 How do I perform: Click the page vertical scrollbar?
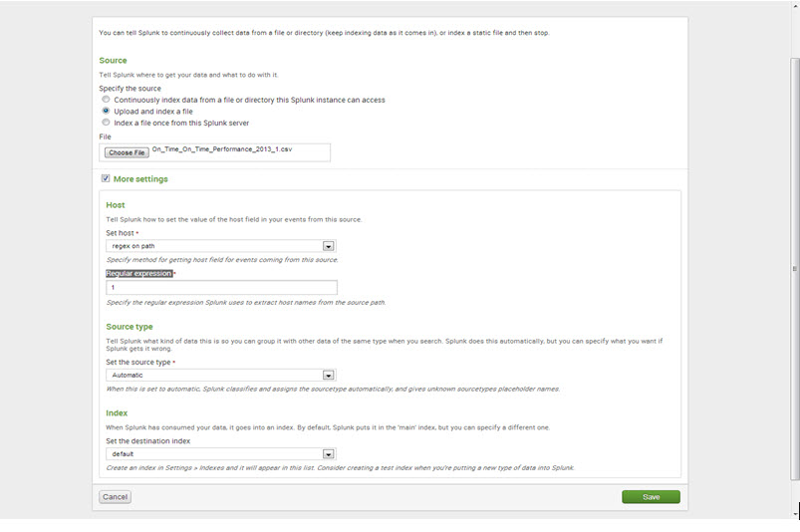click(x=794, y=269)
